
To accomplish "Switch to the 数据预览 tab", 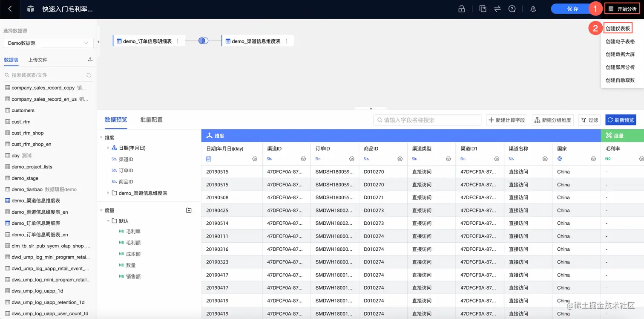I will [116, 120].
